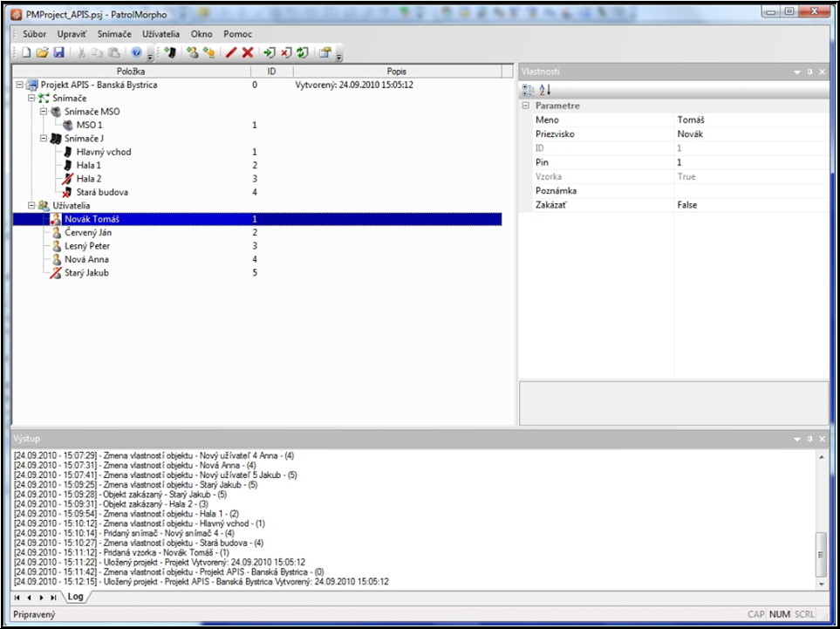Select the Log tab
Viewport: 840px width, 629px height.
click(x=76, y=597)
